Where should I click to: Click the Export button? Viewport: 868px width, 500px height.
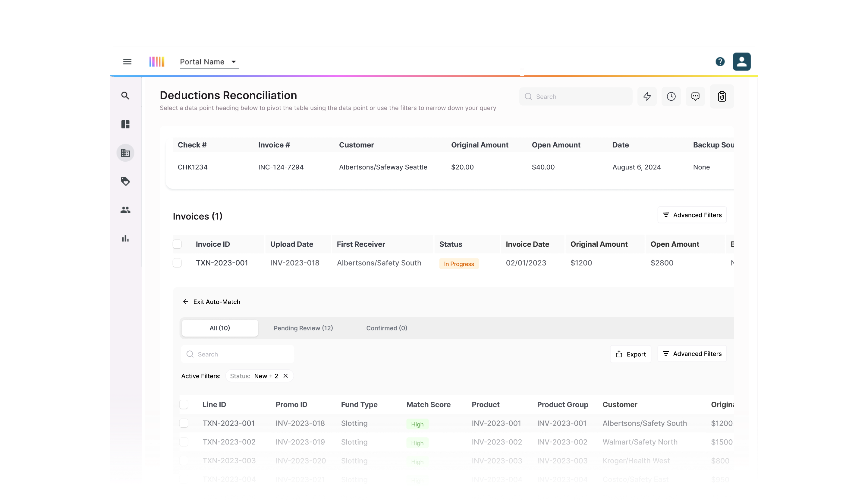coord(631,354)
